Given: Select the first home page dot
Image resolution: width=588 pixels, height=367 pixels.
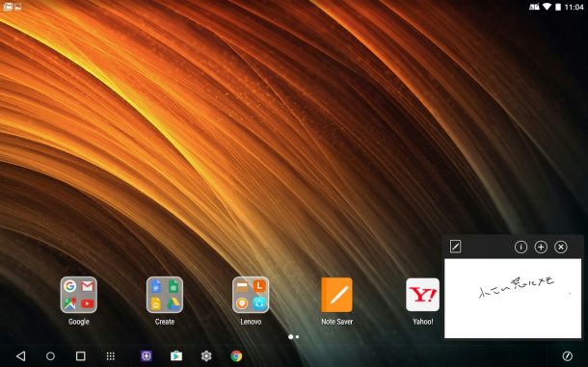Looking at the screenshot, I should (x=290, y=336).
